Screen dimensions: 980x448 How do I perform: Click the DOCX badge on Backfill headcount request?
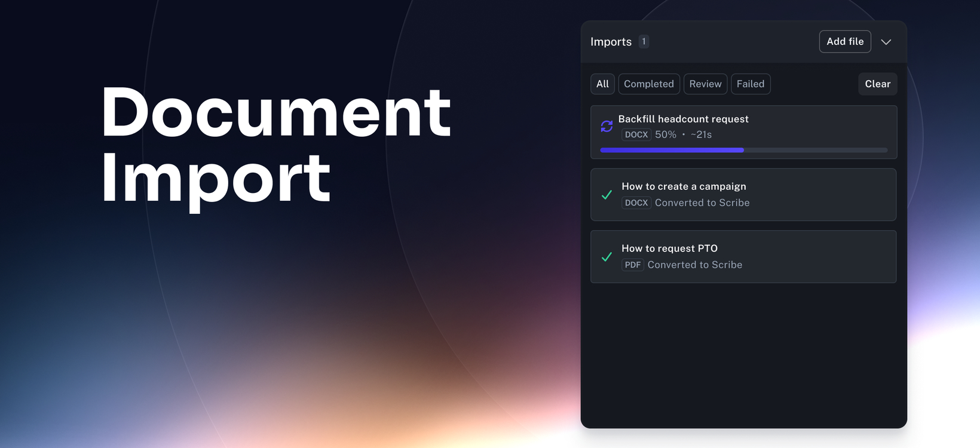point(636,134)
